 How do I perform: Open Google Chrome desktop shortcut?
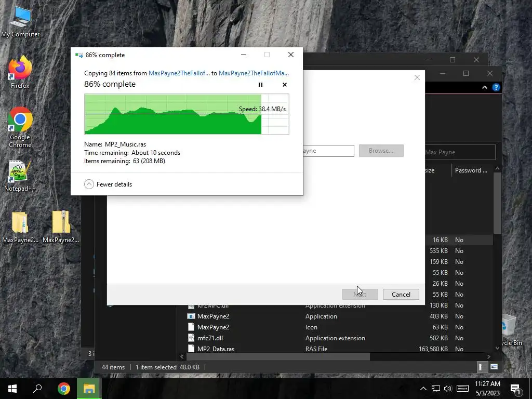[x=20, y=128]
